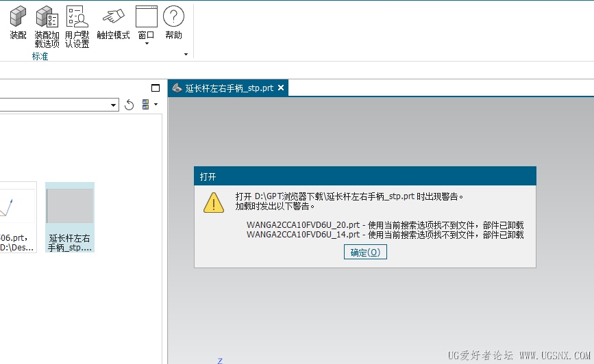
Task: Click the warning triangle icon in dialog
Action: coord(214,203)
